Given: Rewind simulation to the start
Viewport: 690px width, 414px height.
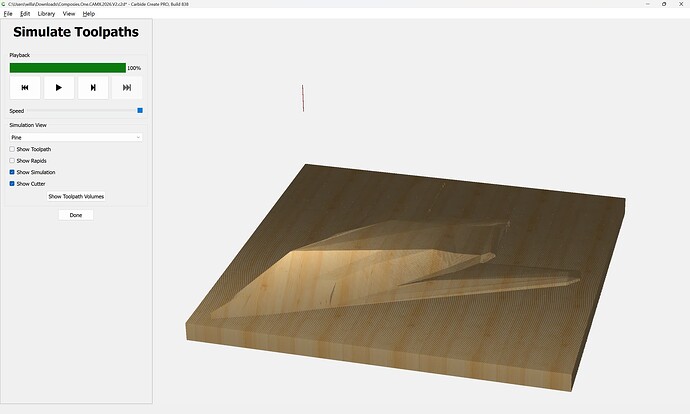Looking at the screenshot, I should 25,88.
